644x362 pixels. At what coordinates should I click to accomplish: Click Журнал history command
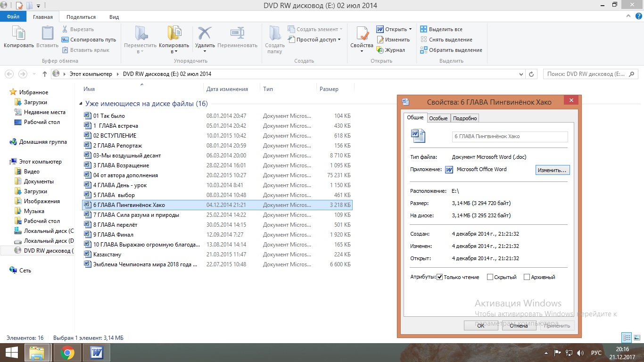click(x=391, y=50)
